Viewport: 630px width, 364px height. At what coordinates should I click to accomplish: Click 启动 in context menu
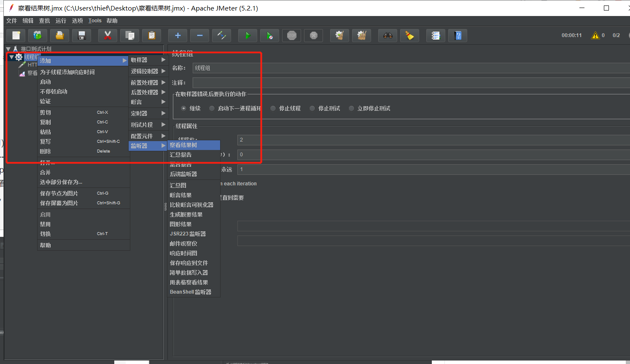(x=83, y=82)
